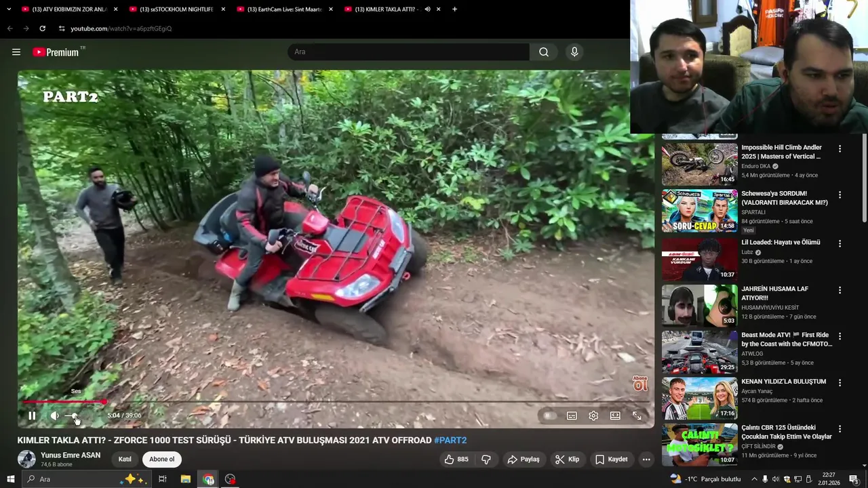Open Yunus Emre ASAN channel avatar
Screen dimensions: 868x488
26,459
